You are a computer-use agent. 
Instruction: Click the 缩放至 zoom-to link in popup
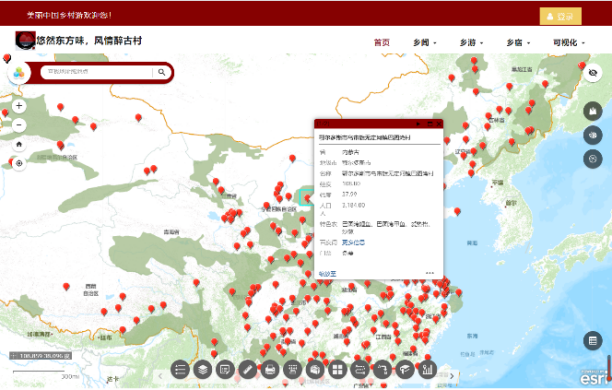click(x=327, y=274)
